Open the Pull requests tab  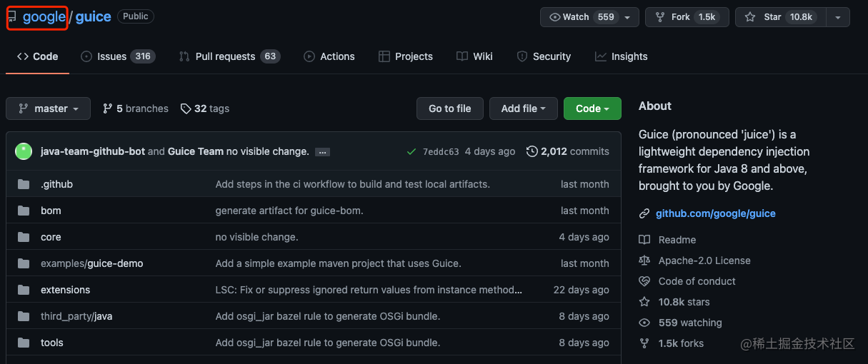point(229,56)
